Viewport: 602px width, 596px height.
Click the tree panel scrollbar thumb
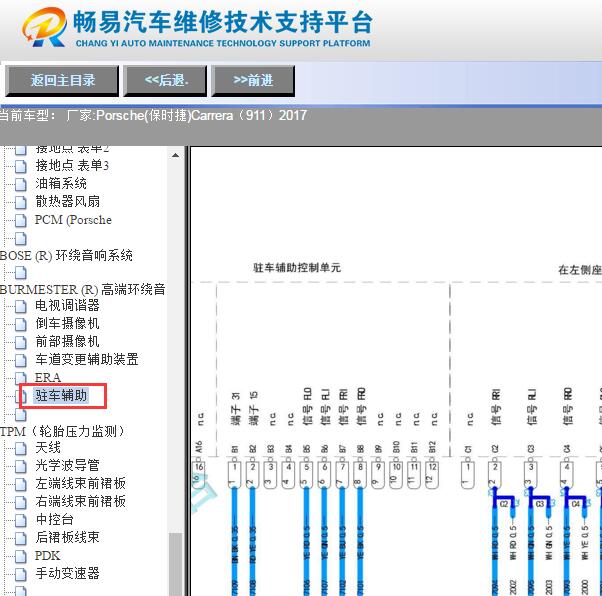[x=175, y=565]
